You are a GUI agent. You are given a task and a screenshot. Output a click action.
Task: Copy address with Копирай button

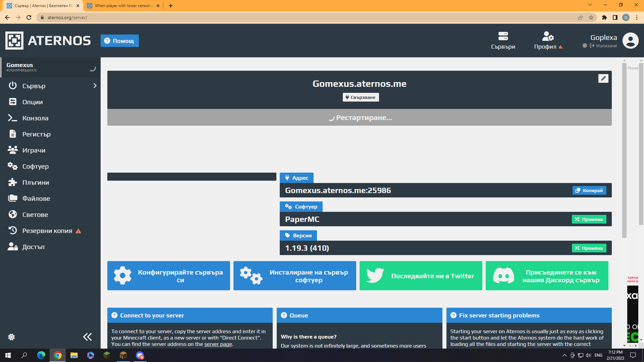[589, 190]
